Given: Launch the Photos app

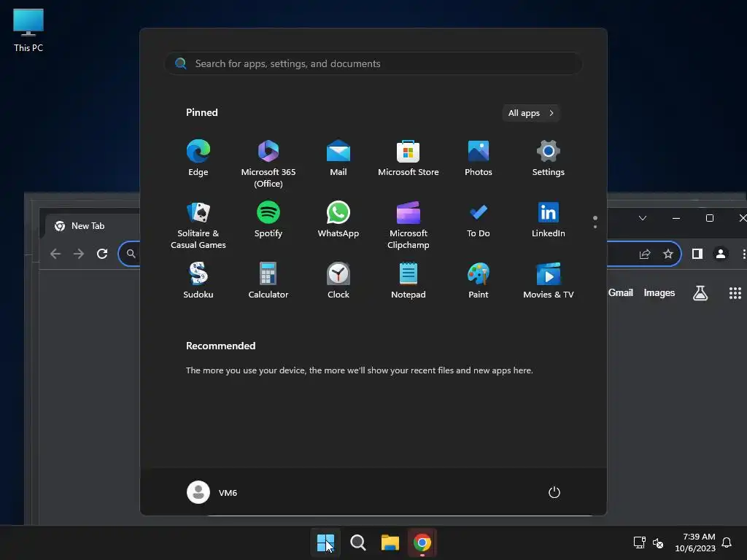Looking at the screenshot, I should (x=479, y=158).
